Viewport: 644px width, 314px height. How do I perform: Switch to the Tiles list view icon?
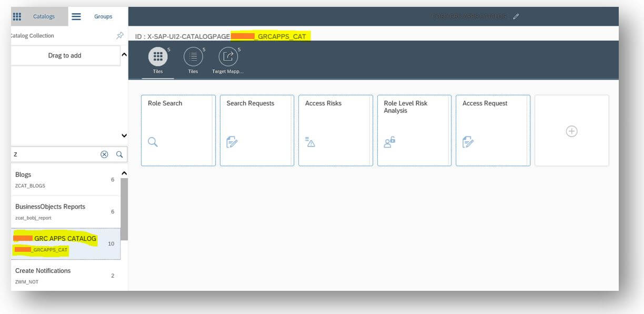tap(193, 56)
